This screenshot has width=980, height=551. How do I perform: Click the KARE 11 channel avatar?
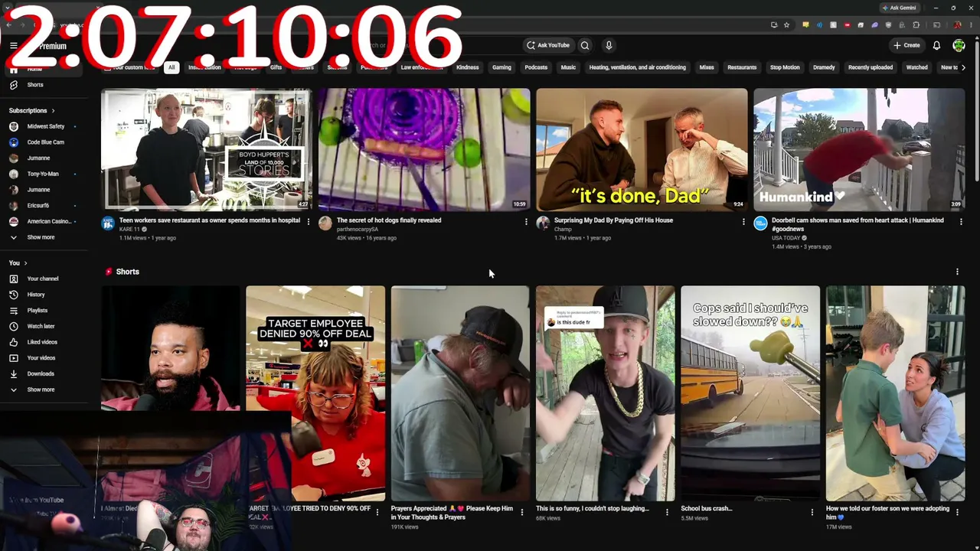click(108, 223)
